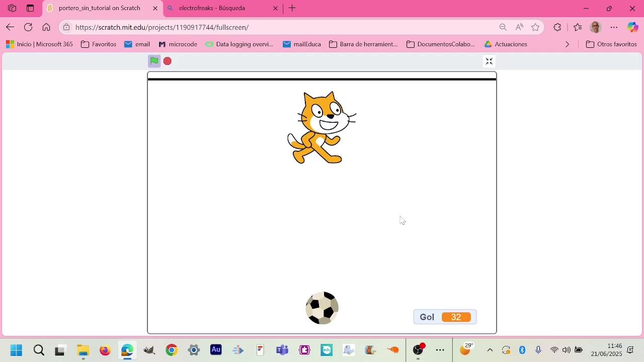Open the Windows Start menu
The width and height of the screenshot is (644, 362).
coord(16,350)
